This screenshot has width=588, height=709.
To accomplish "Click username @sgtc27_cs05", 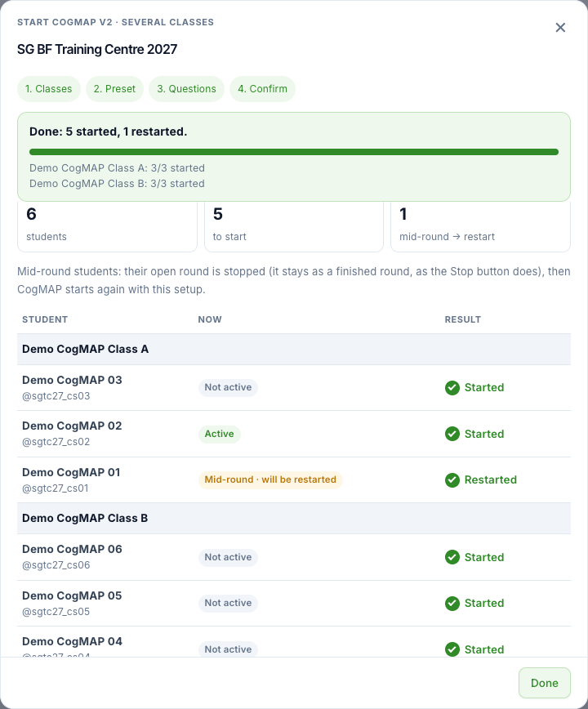I will click(x=56, y=612).
